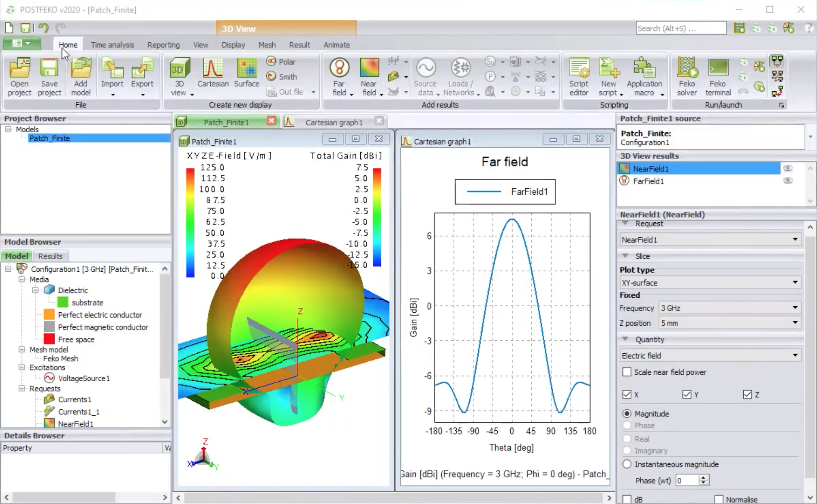Viewport: 817px width, 504px height.
Task: Open the Plot type XY-surface dropdown
Action: pos(709,283)
